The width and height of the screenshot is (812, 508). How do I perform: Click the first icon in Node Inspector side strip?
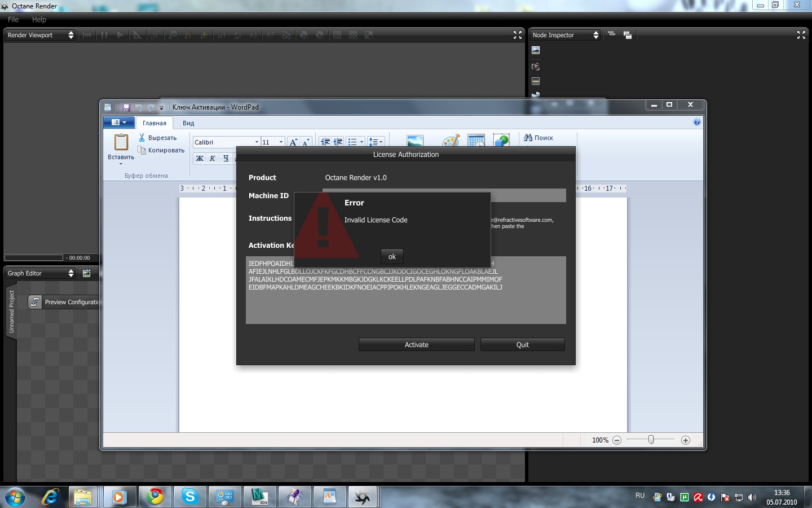(x=536, y=50)
